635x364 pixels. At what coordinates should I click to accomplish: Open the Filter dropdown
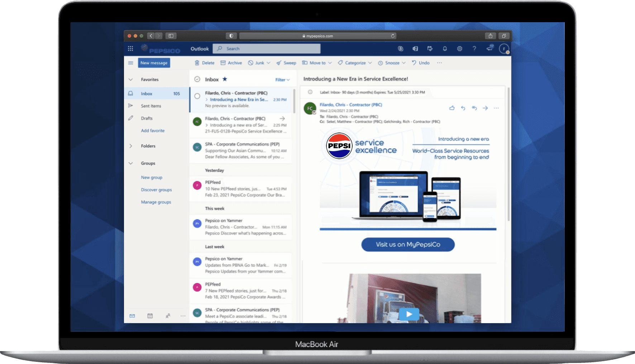point(282,80)
